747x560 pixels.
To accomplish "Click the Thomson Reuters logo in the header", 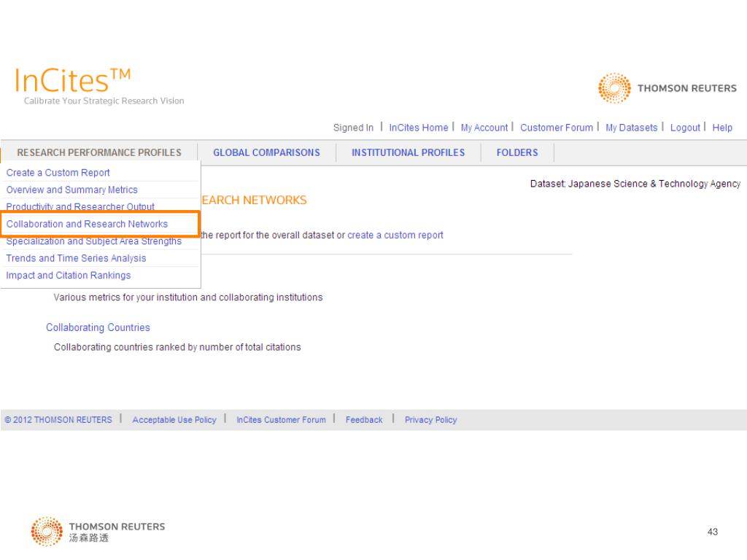I will tap(667, 88).
